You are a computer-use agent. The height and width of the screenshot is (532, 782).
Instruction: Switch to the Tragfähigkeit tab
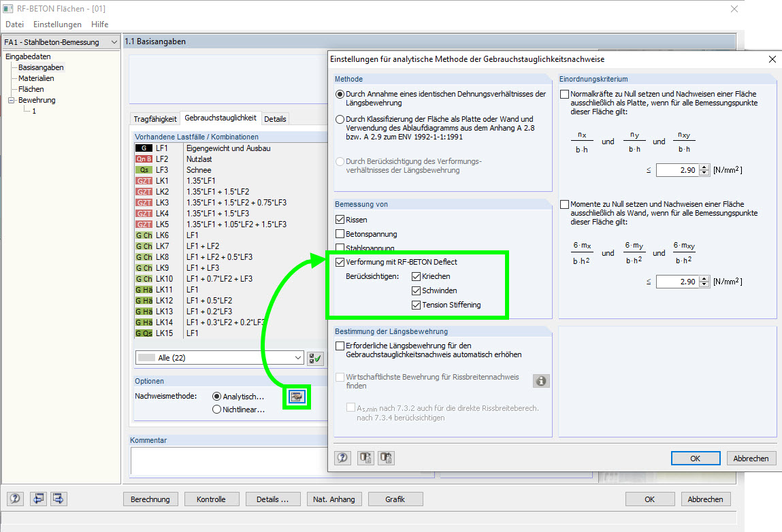click(x=154, y=118)
